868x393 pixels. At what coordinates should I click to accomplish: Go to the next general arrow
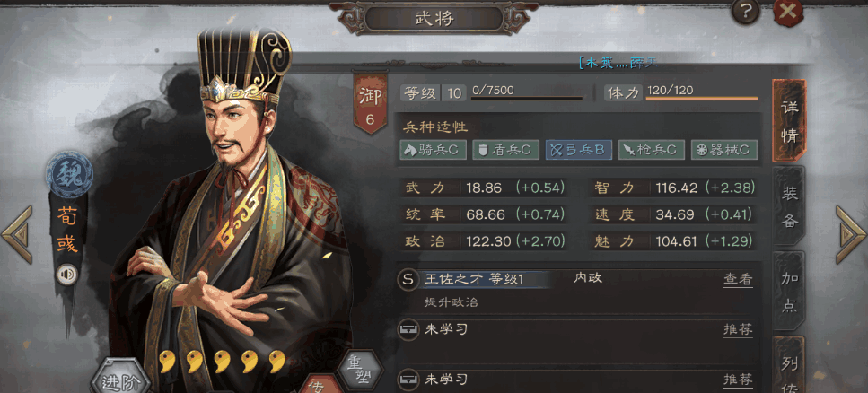[x=851, y=235]
